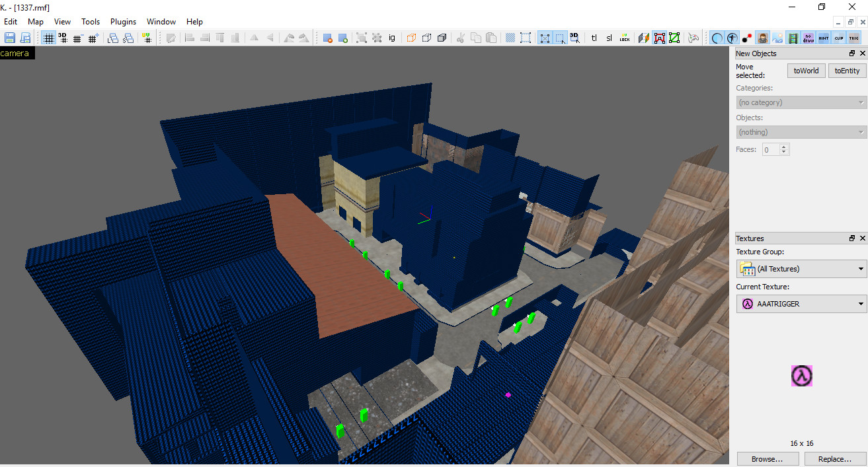Viewport: 868px width, 467px height.
Task: Open the Current Texture AAATRIGGER dropdown
Action: pyautogui.click(x=801, y=303)
